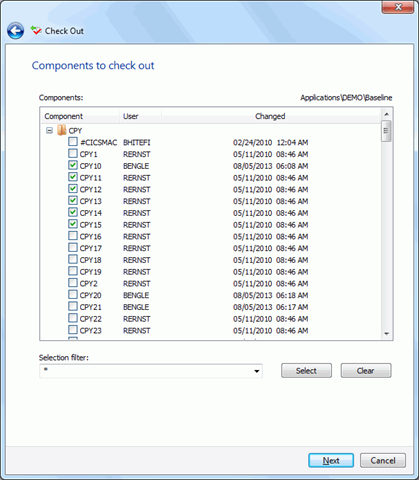Click in the Selection filter input field

(147, 371)
